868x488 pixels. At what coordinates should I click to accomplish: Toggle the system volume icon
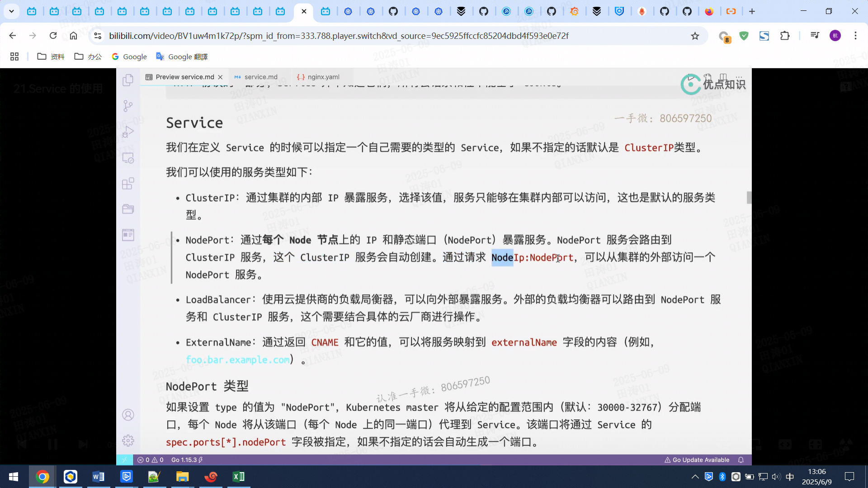click(x=776, y=477)
